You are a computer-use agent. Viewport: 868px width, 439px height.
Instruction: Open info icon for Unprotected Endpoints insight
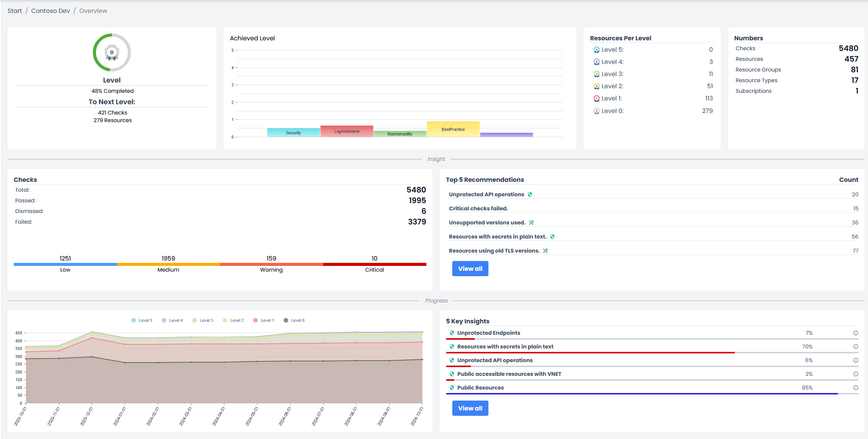coord(855,333)
